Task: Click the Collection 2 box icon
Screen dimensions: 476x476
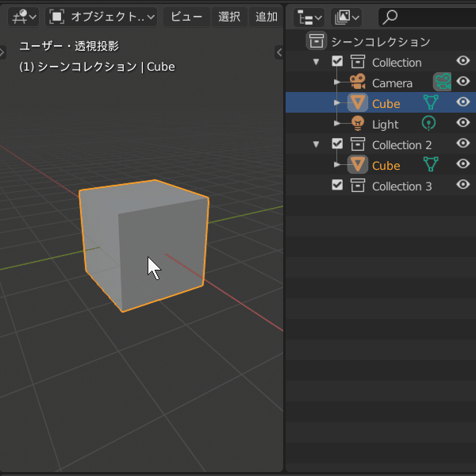Action: pyautogui.click(x=358, y=144)
